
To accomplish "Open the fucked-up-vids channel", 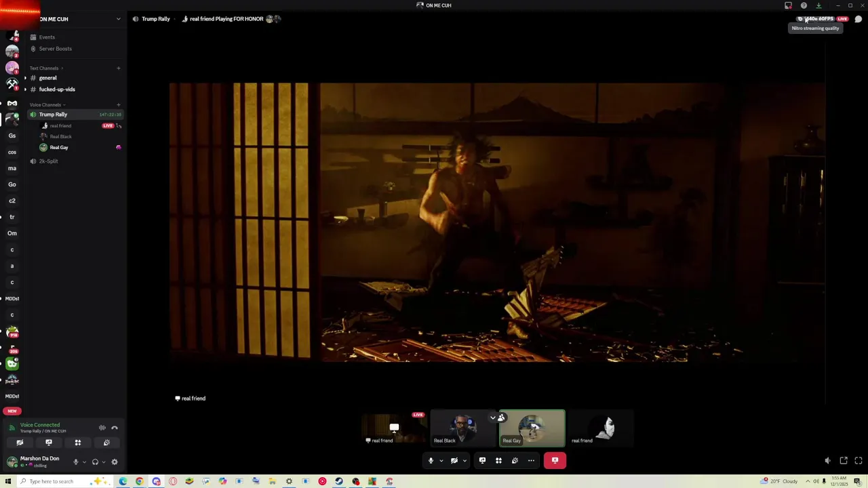I will [75, 89].
